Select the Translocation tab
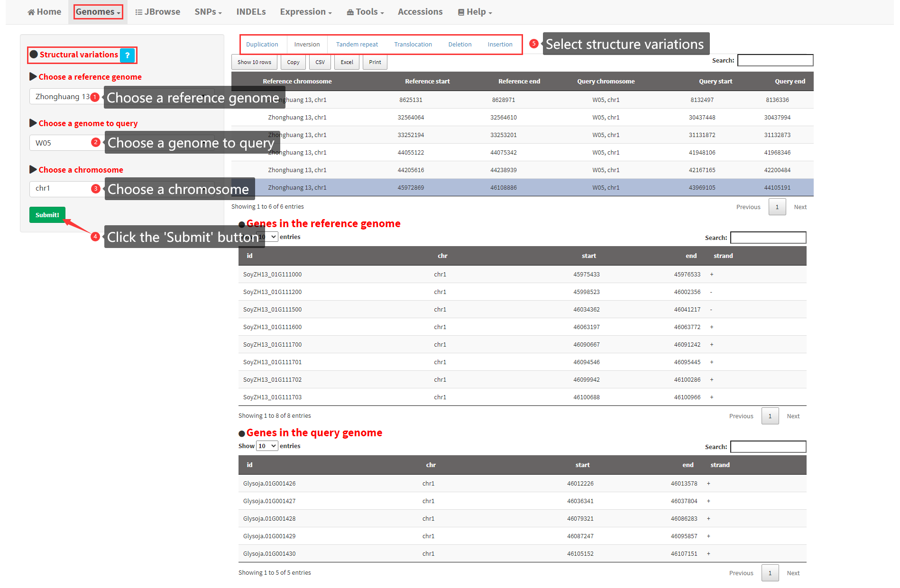Screen dimensions: 900x588 (x=413, y=45)
